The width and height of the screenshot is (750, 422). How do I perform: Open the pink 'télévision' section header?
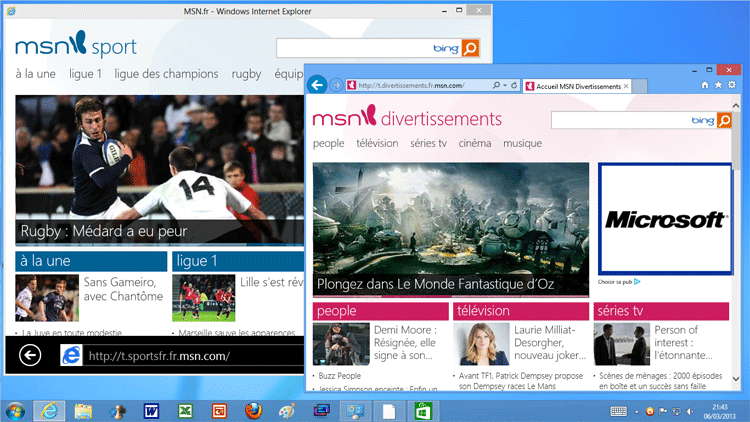click(x=521, y=311)
